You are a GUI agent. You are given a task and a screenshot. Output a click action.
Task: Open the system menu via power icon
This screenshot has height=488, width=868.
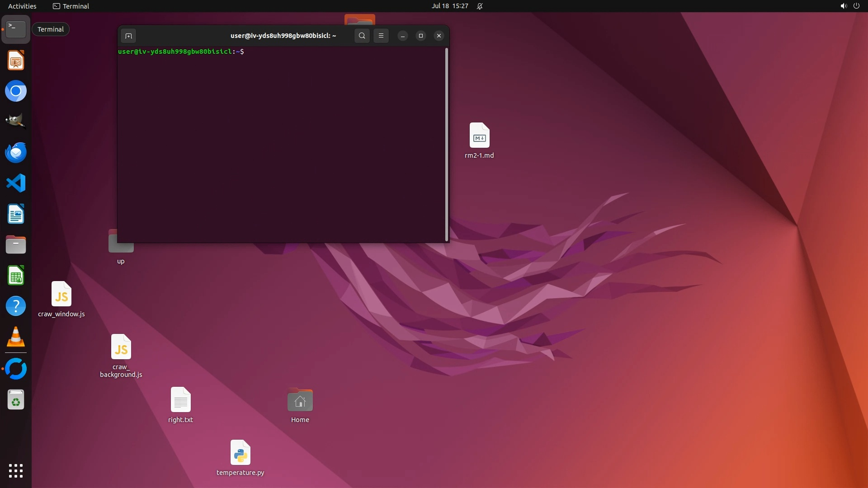pyautogui.click(x=856, y=6)
